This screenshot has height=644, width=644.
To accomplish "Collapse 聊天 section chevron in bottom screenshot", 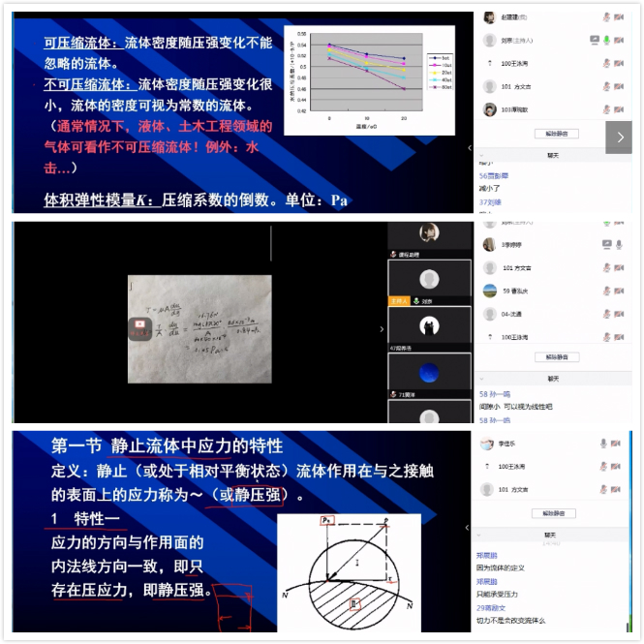I will (478, 536).
